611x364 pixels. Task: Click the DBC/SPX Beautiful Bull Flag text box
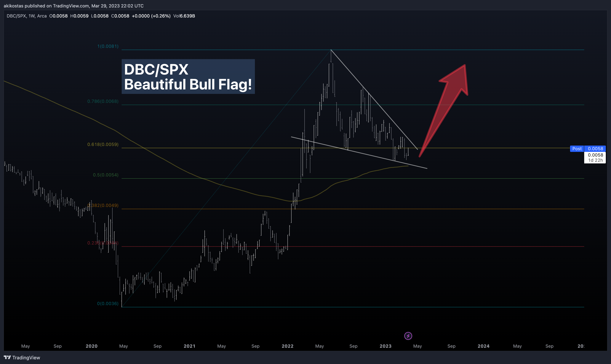click(x=188, y=77)
